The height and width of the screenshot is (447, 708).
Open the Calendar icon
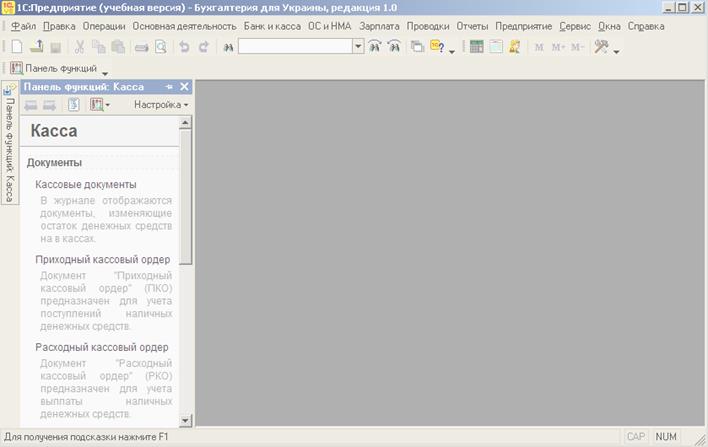tap(496, 47)
